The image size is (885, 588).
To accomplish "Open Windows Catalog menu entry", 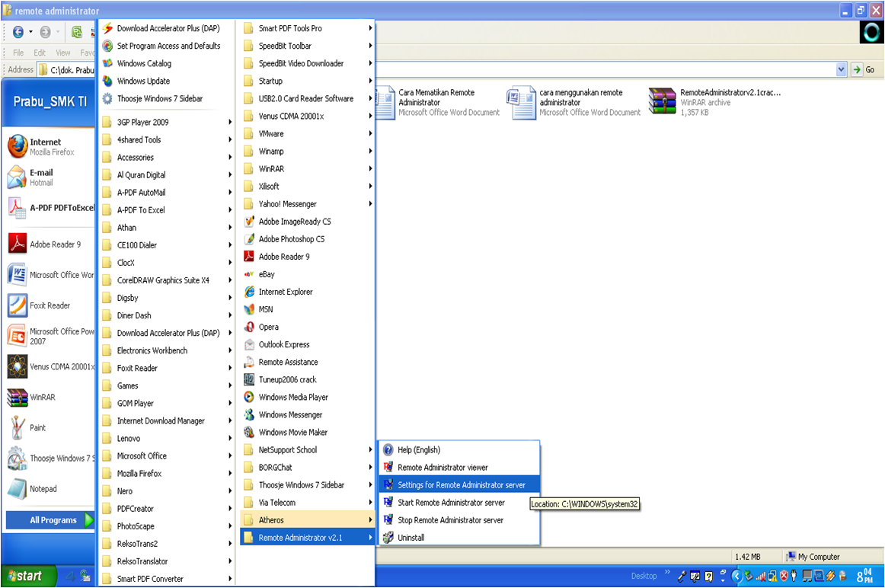I will 167,63.
